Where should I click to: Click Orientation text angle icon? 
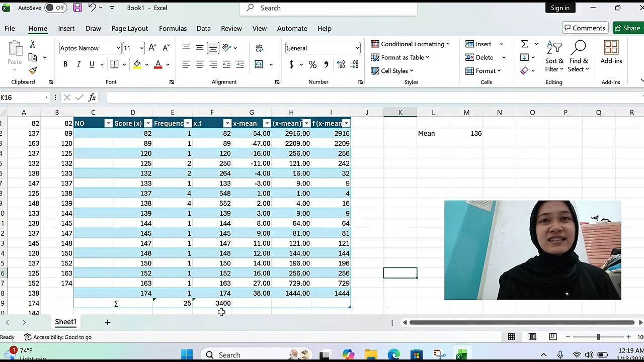coord(227,48)
